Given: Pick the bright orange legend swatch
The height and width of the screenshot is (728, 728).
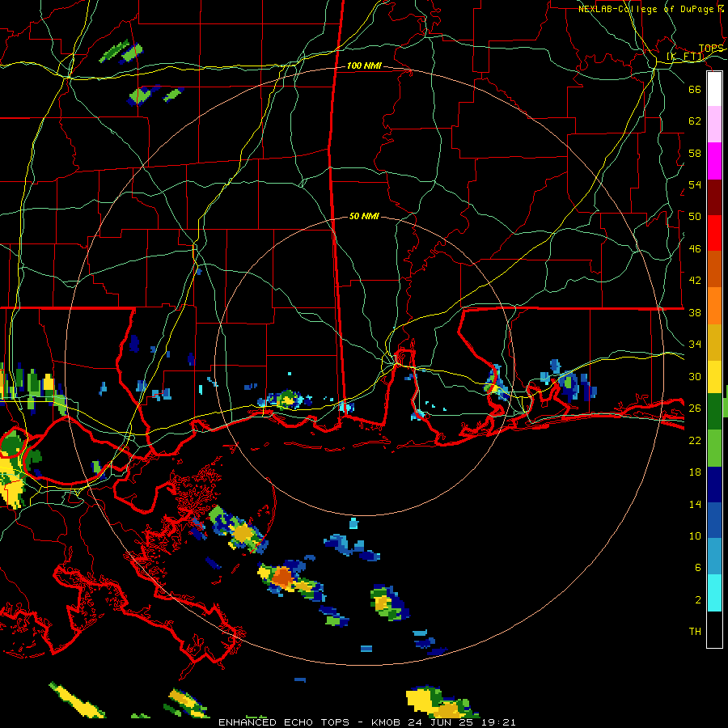Looking at the screenshot, I should [x=714, y=306].
